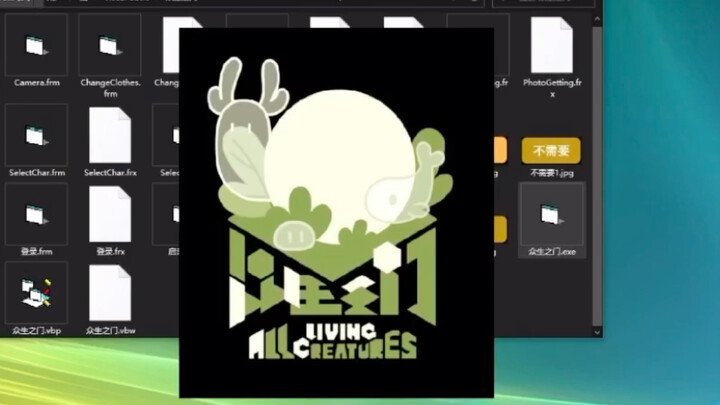Select the 众生之门.vbp project file icon
The height and width of the screenshot is (405, 720).
[36, 293]
